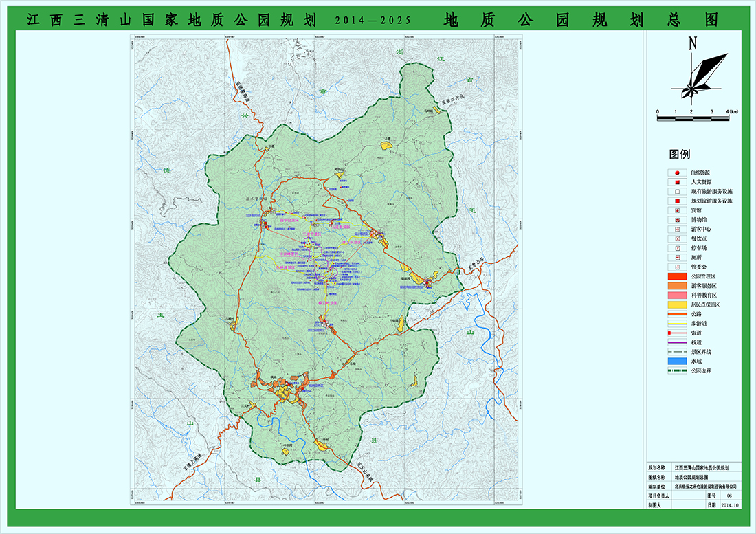Click the 现有旅游服务设施 empty square symbol
Screen dimensions: 756x534
click(677, 192)
